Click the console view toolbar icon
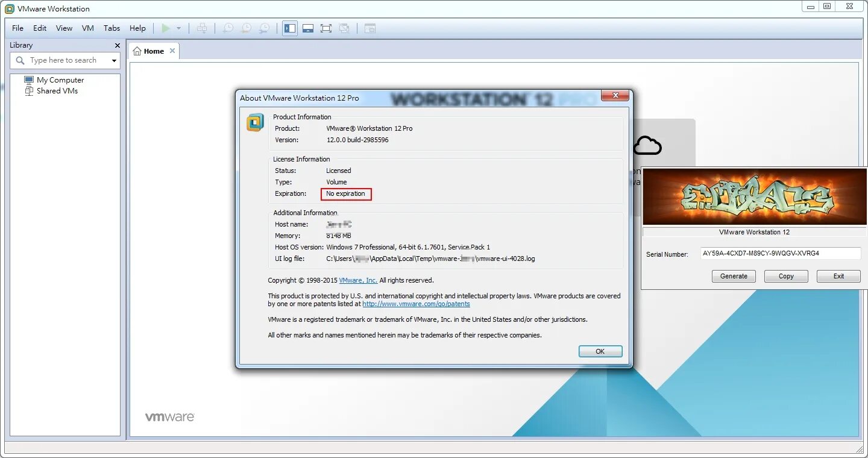 370,28
